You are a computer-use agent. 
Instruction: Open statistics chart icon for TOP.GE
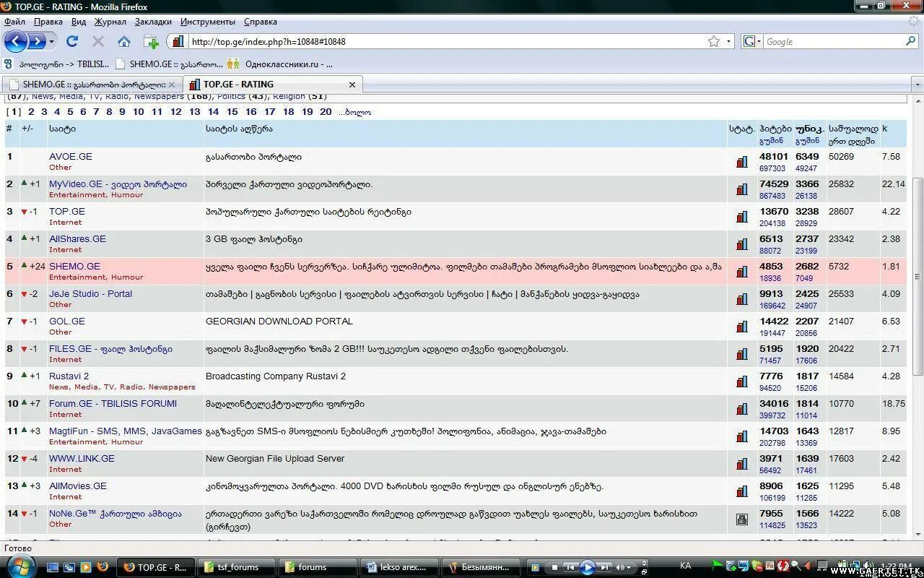pos(742,217)
